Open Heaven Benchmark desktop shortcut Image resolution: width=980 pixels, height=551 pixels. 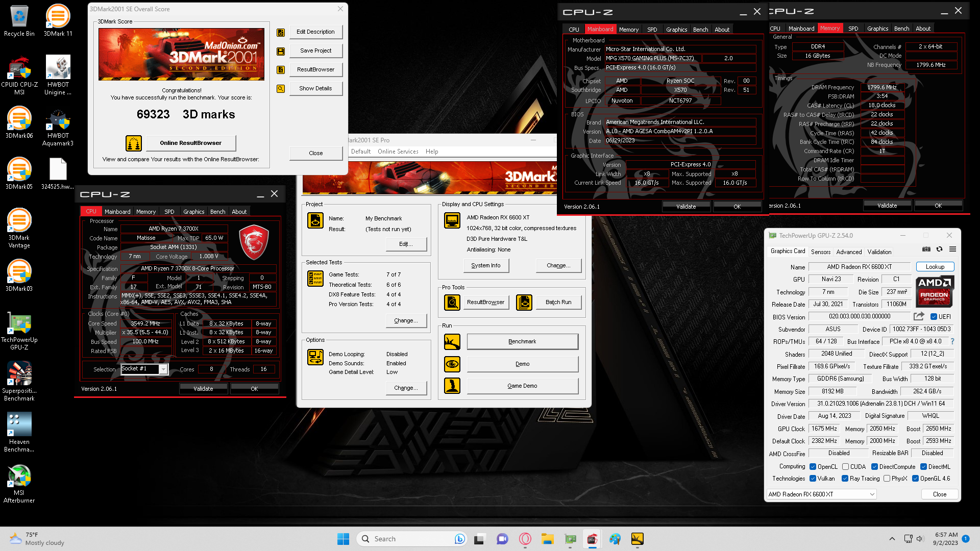[19, 433]
